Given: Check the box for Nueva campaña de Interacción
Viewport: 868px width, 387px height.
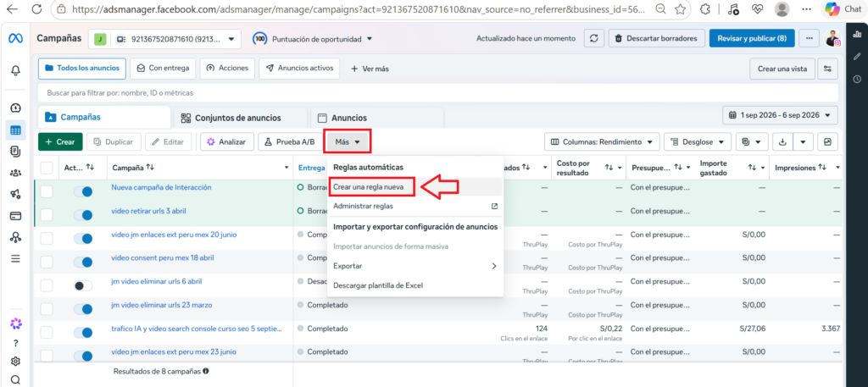Looking at the screenshot, I should (x=47, y=191).
